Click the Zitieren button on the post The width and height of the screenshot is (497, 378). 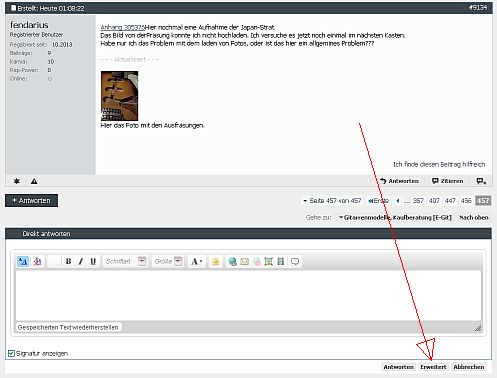click(x=448, y=181)
